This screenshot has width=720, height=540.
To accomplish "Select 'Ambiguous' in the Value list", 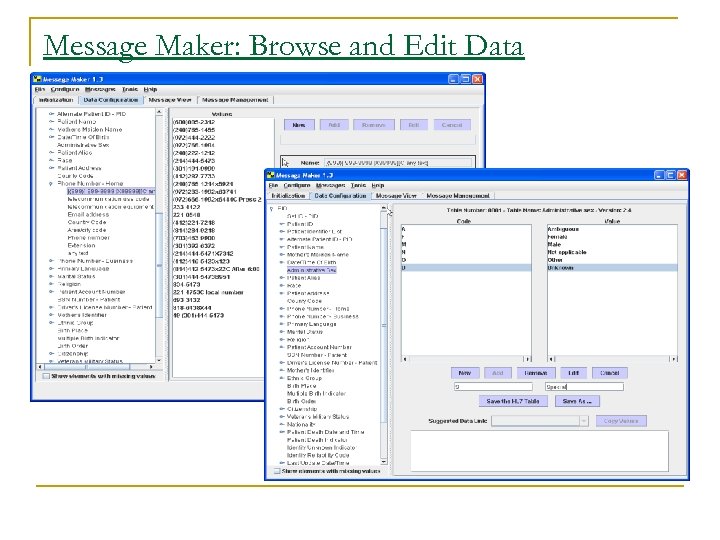I will [x=563, y=229].
